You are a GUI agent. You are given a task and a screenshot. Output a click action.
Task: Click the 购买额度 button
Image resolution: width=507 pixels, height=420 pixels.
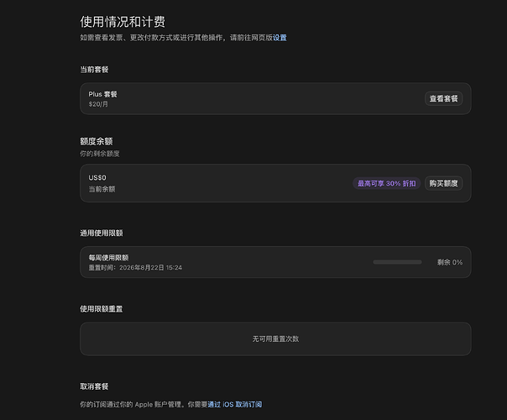click(x=443, y=183)
